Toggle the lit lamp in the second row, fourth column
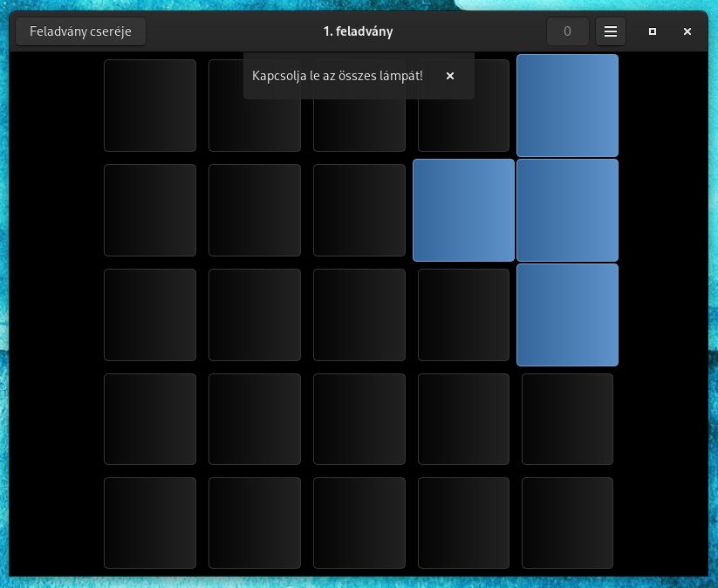Image resolution: width=718 pixels, height=588 pixels. (x=463, y=210)
